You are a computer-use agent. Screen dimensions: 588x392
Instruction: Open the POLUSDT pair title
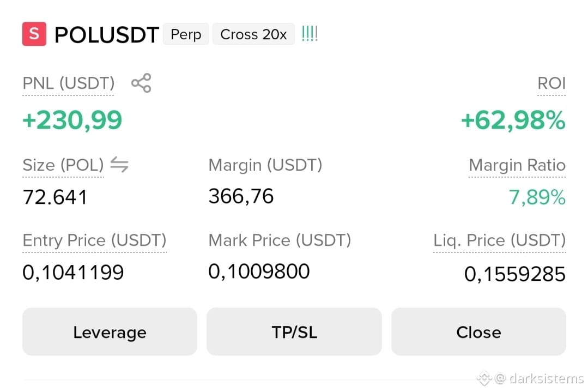(107, 35)
